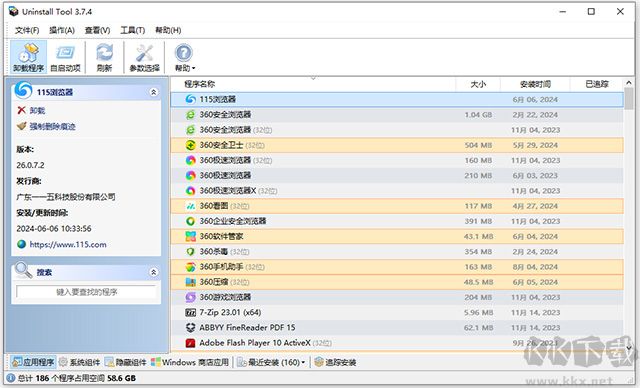Open the 工具(T) menu
The height and width of the screenshot is (388, 640).
click(133, 30)
